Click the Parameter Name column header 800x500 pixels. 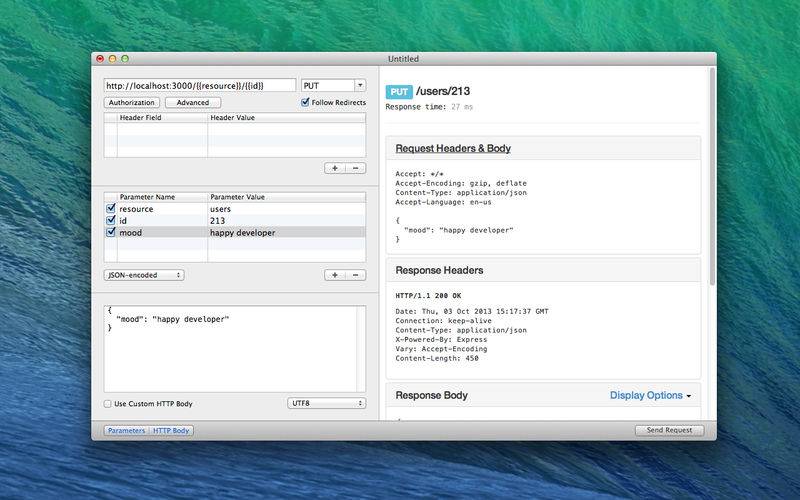pos(162,197)
